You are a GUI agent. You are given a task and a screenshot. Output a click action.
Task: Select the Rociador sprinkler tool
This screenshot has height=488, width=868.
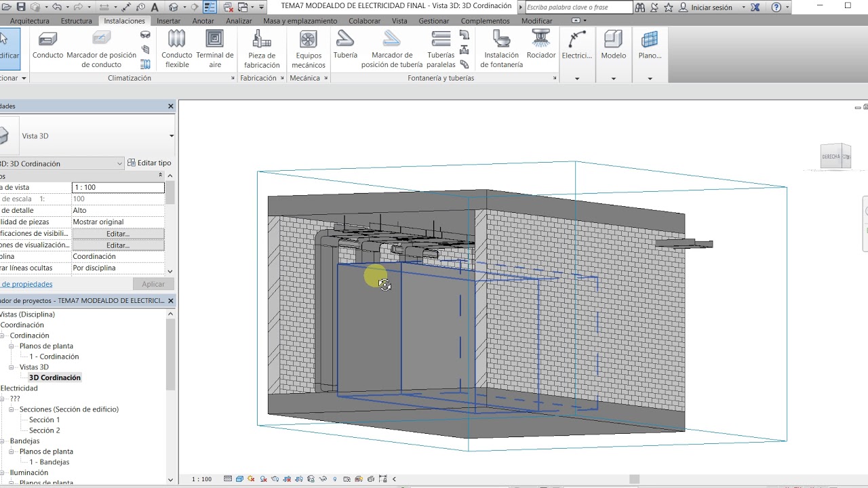click(x=540, y=46)
